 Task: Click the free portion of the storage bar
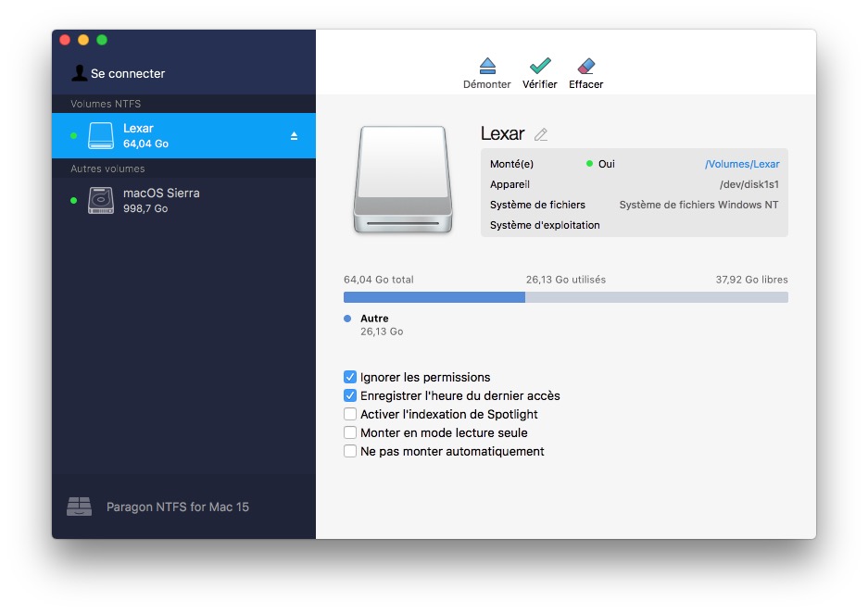coord(657,297)
